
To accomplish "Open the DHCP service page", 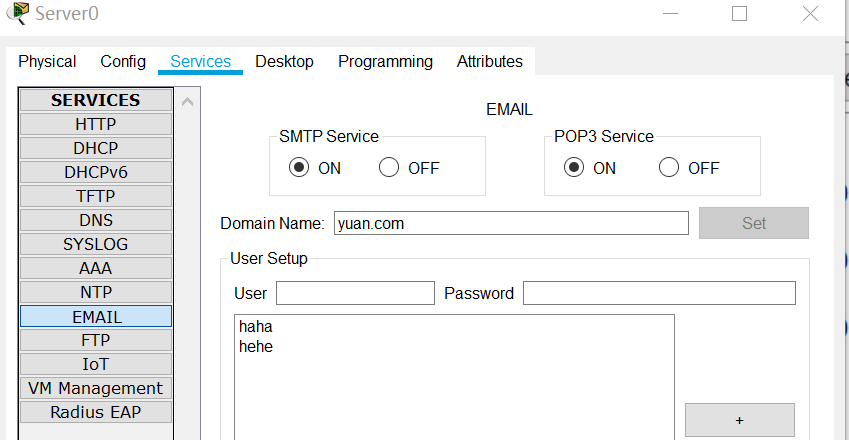I will click(x=96, y=148).
